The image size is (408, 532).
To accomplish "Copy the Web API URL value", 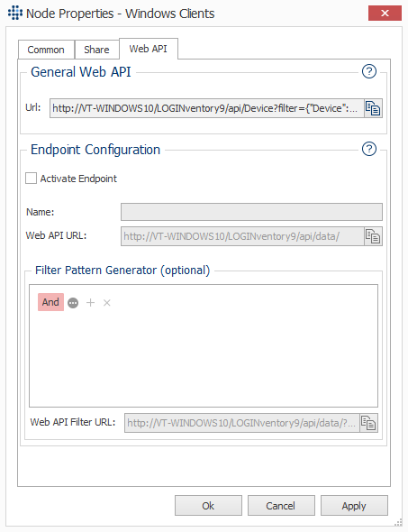I will point(373,236).
